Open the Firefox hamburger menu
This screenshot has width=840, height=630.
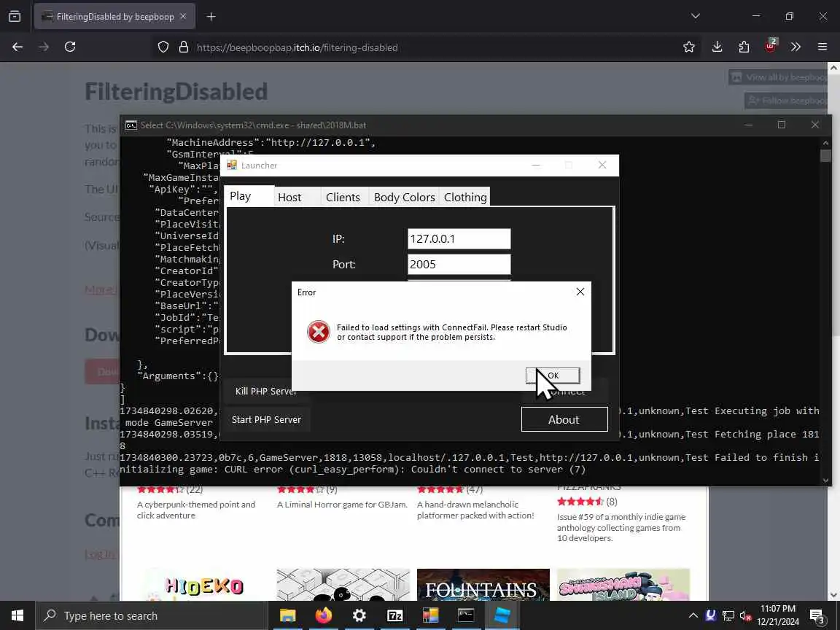click(822, 47)
